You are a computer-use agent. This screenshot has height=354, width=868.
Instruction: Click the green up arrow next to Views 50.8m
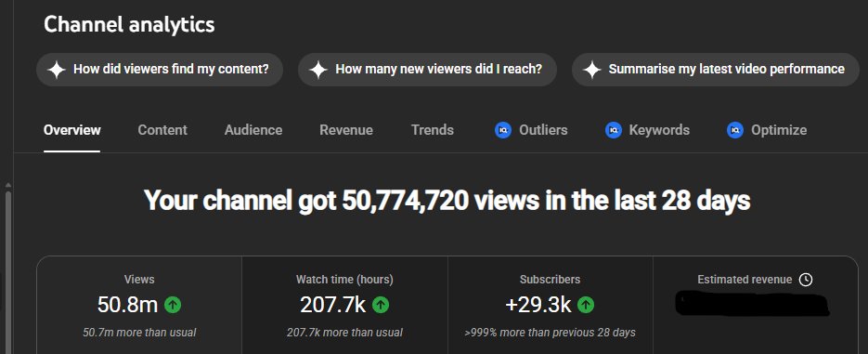[173, 305]
